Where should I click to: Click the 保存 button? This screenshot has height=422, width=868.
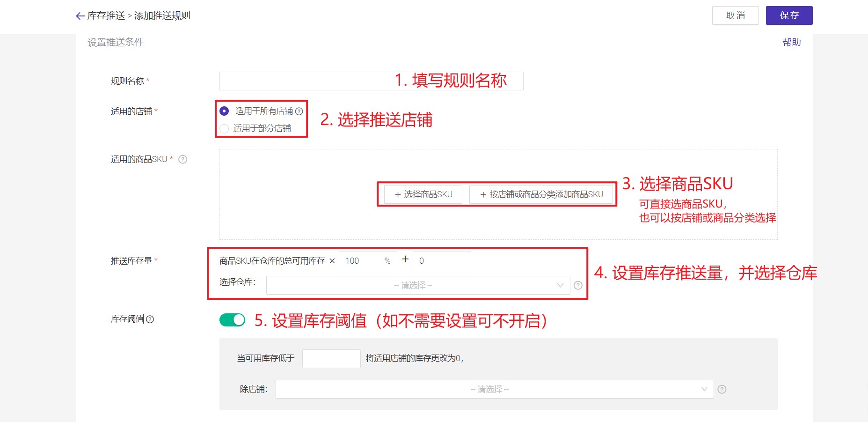coord(789,15)
